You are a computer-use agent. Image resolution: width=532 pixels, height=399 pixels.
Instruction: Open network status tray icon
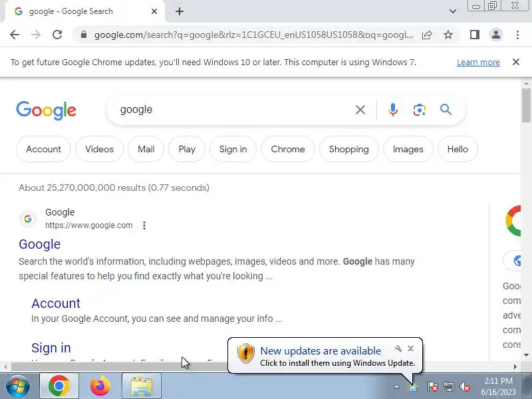[449, 387]
